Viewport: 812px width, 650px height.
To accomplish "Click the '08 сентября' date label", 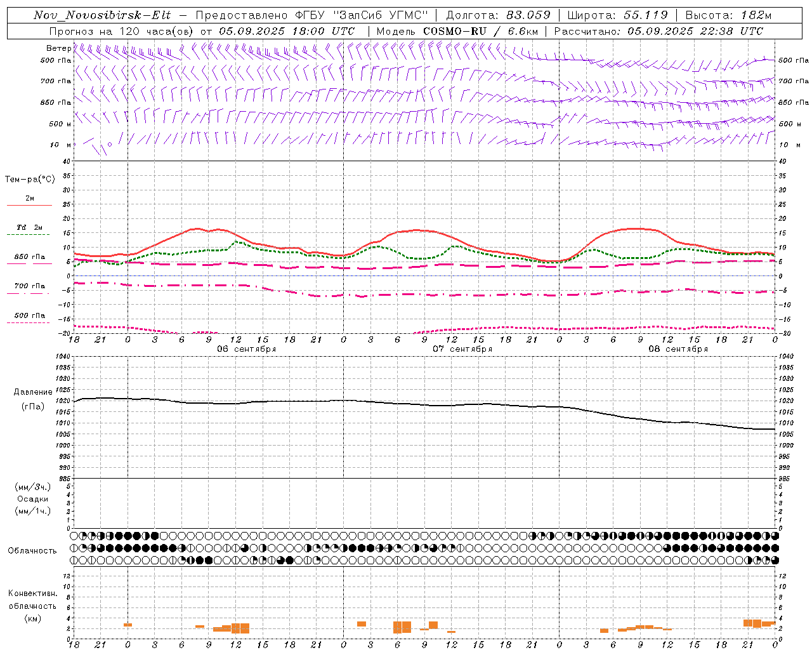I will tap(678, 348).
